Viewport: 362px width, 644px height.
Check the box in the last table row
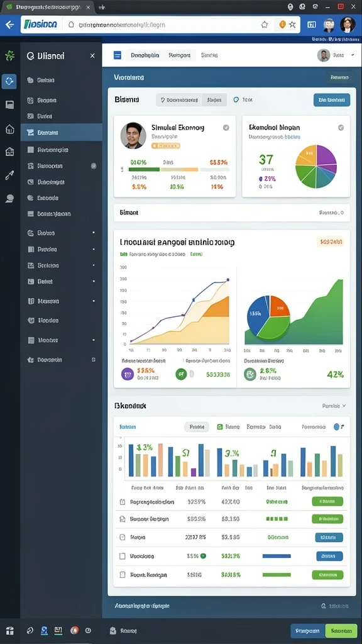coord(122,575)
